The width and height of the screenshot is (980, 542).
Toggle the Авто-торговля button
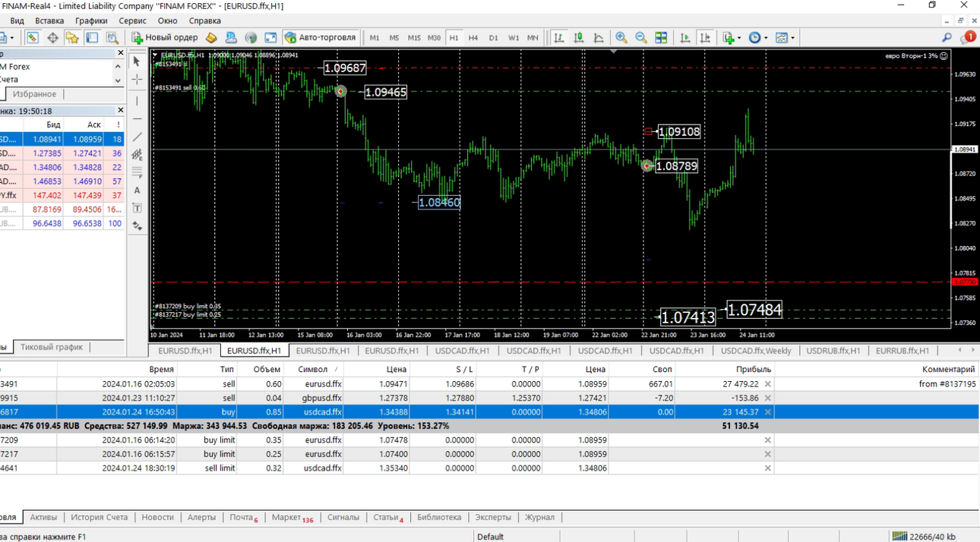tap(320, 37)
